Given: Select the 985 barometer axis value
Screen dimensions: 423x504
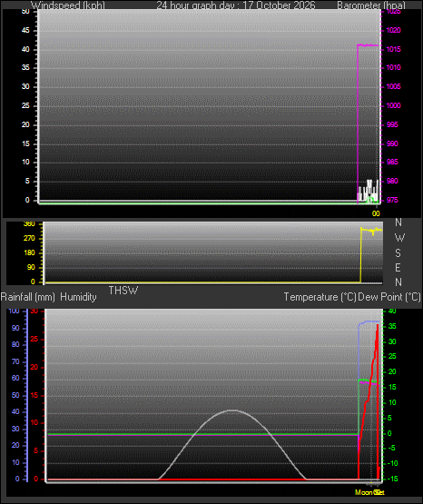Looking at the screenshot, I should point(392,162).
